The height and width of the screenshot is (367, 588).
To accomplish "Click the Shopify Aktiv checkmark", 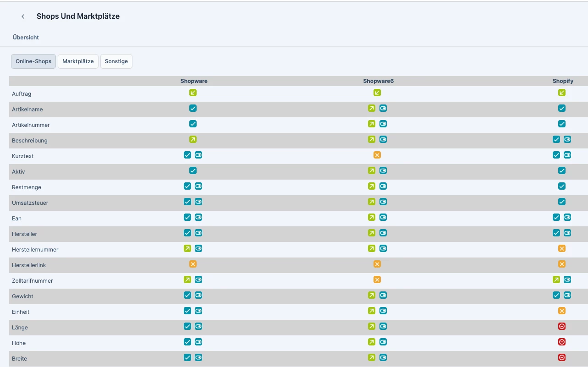I will pyautogui.click(x=562, y=171).
